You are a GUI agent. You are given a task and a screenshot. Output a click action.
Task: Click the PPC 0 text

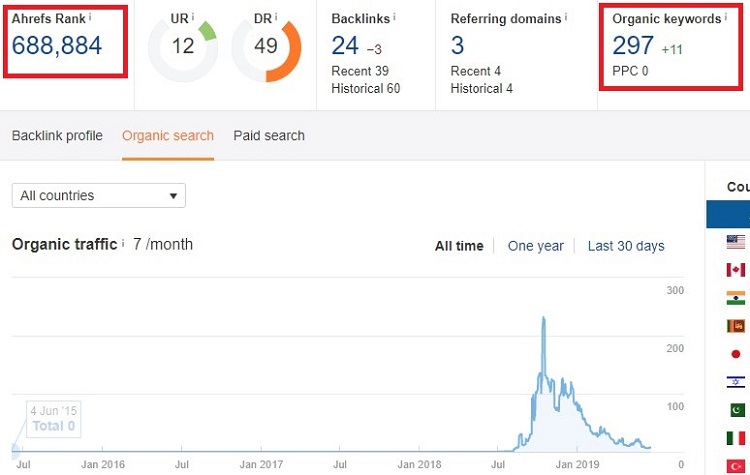(x=630, y=71)
